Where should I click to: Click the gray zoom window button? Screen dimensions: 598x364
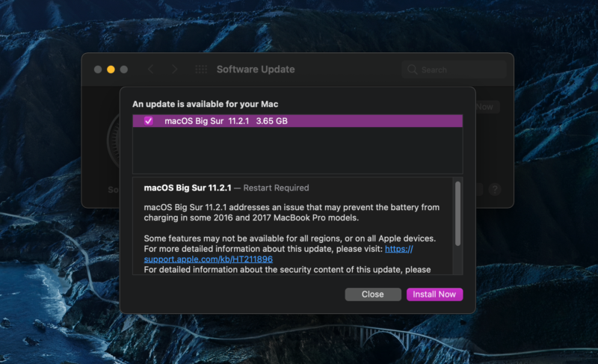click(x=124, y=70)
